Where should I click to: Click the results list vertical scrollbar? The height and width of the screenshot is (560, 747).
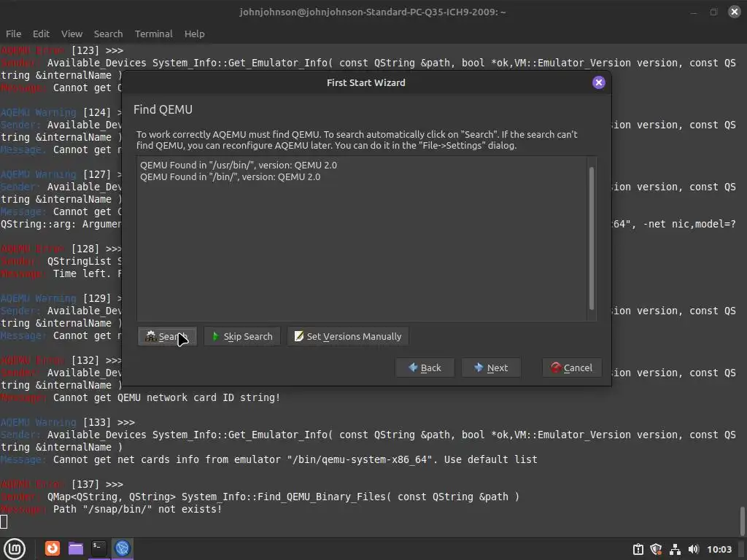coord(592,238)
